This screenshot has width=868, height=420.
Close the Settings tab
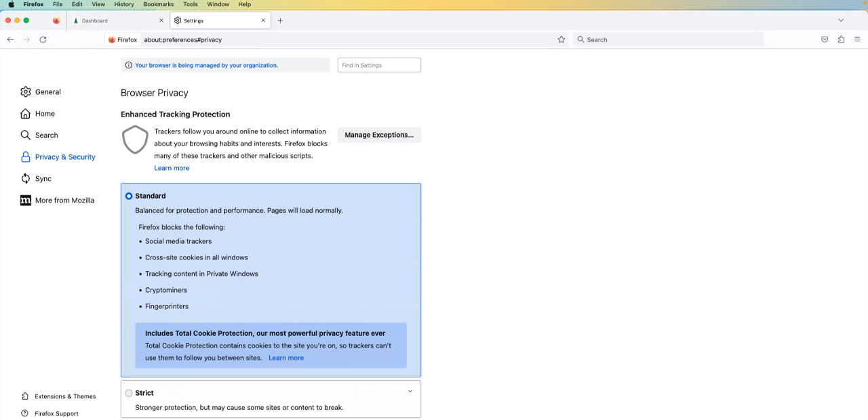(x=263, y=20)
